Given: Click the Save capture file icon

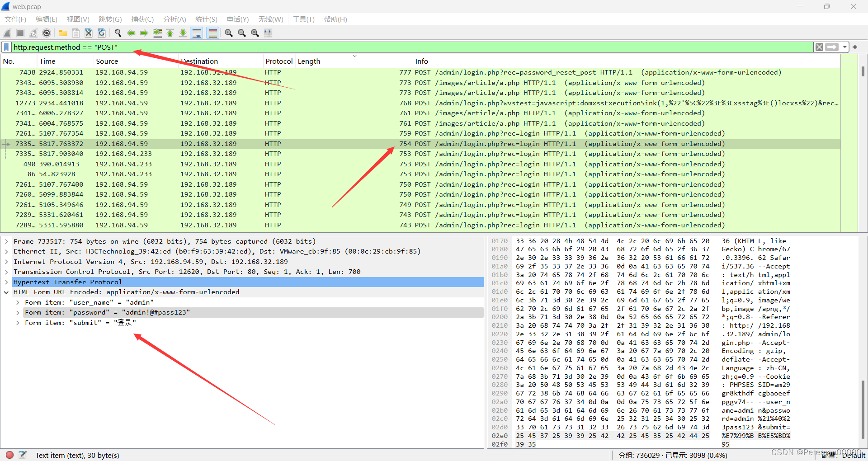Looking at the screenshot, I should pos(76,33).
